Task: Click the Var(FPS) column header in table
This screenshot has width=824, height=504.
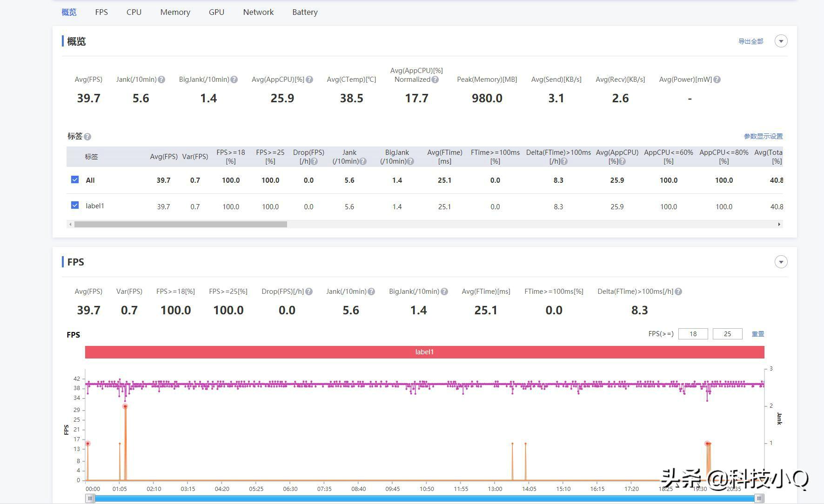Action: 195,157
